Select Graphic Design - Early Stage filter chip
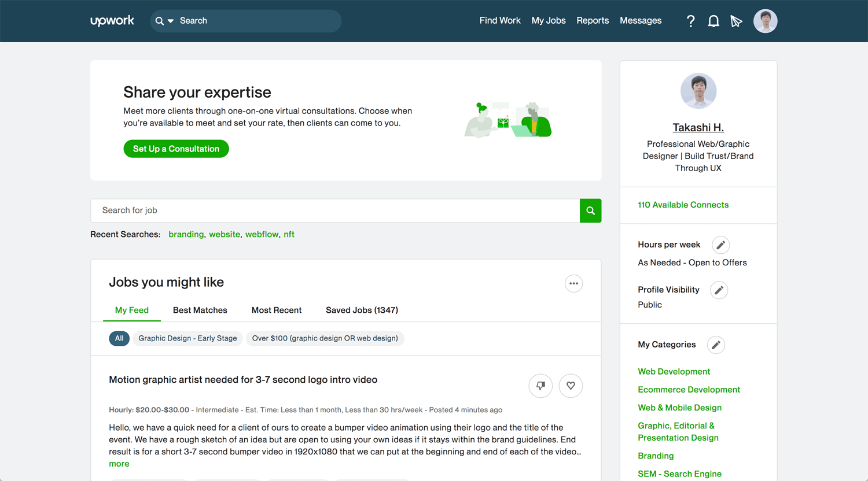 click(187, 338)
